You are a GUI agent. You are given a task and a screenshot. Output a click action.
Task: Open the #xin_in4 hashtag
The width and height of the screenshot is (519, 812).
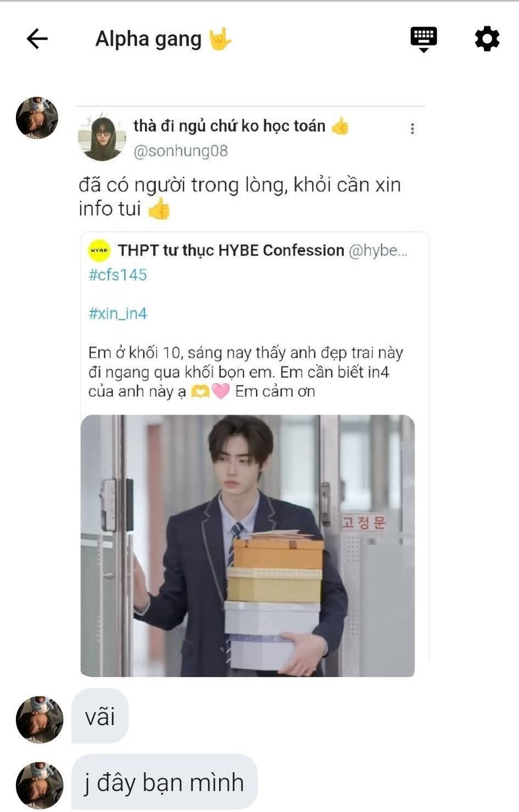point(118,314)
